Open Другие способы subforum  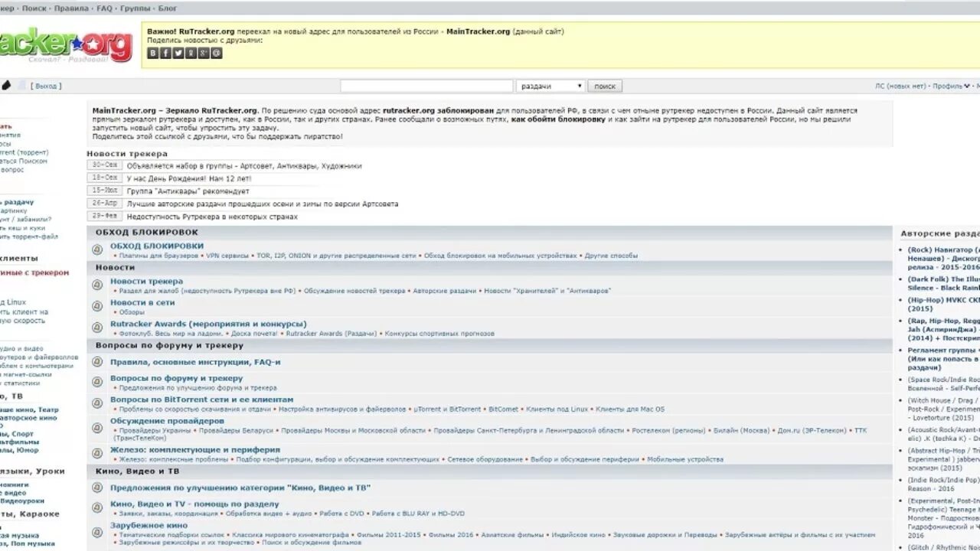611,256
